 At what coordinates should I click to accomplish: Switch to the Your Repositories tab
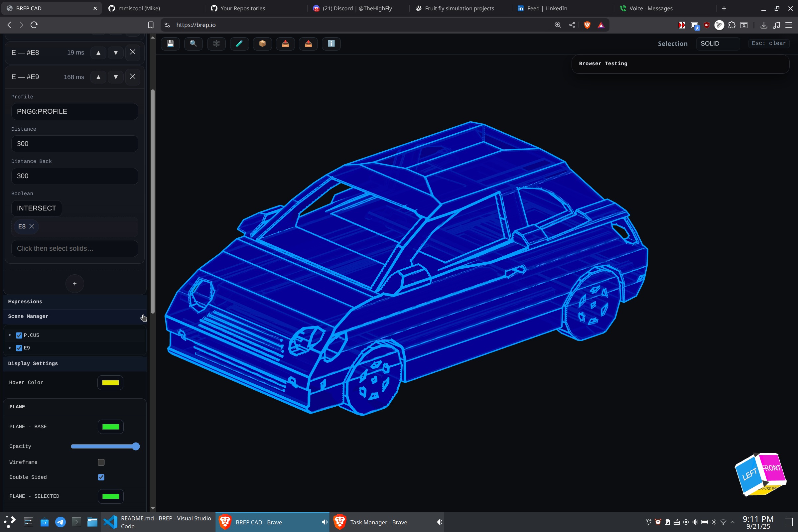(242, 8)
